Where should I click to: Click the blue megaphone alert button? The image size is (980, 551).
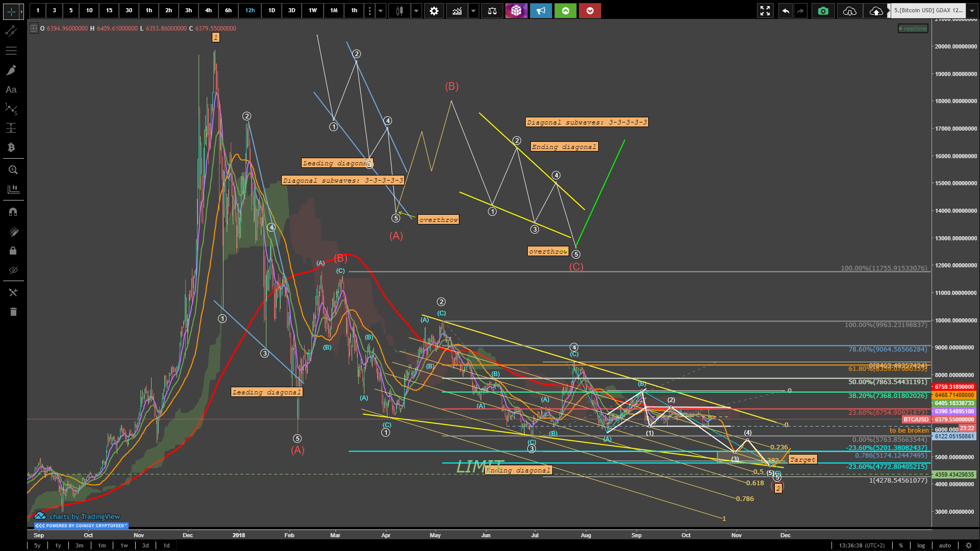pyautogui.click(x=541, y=11)
